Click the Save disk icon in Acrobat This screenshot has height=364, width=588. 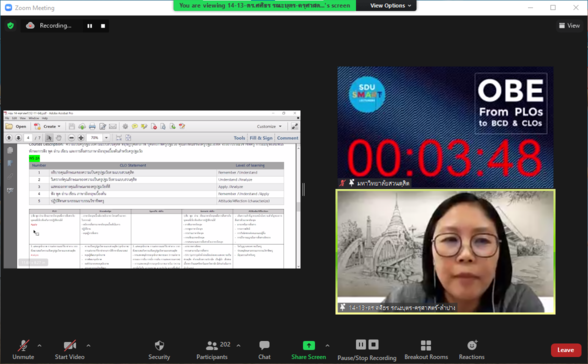pyautogui.click(x=72, y=126)
